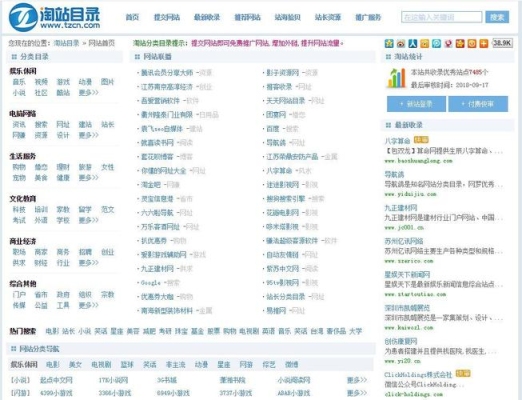Open more sharing options orange plus icon

[x=484, y=43]
